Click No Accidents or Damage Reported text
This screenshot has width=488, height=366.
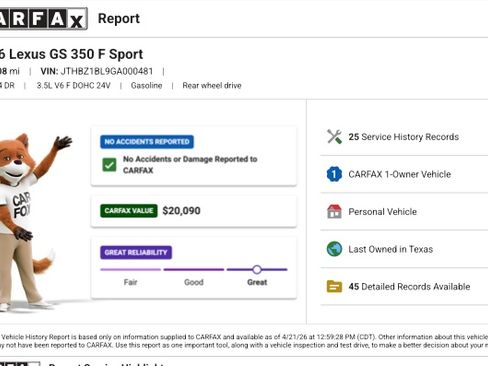[190, 165]
